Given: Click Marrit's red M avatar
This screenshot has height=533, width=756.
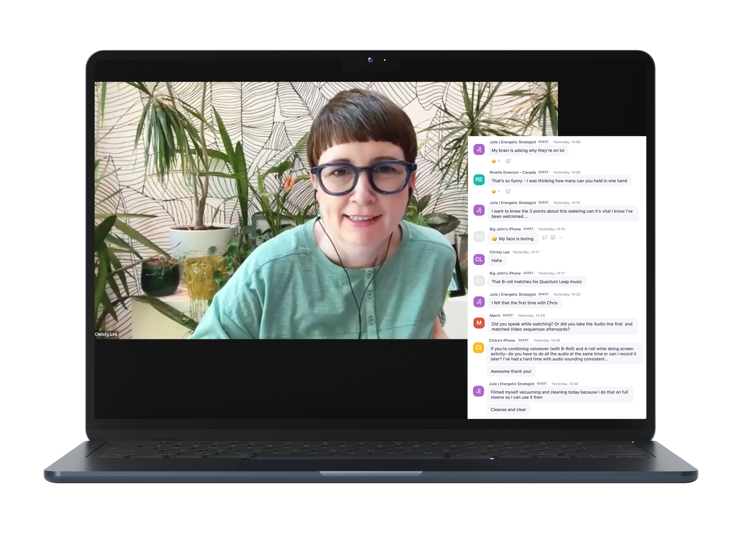Looking at the screenshot, I should tap(479, 323).
